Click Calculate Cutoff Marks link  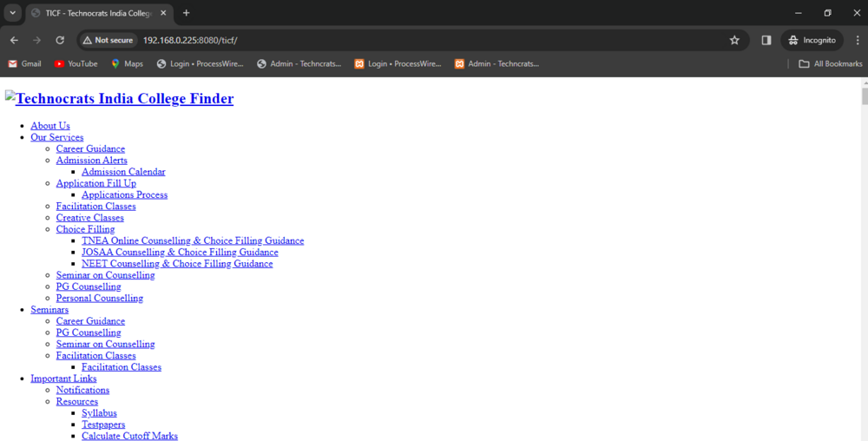click(x=129, y=436)
